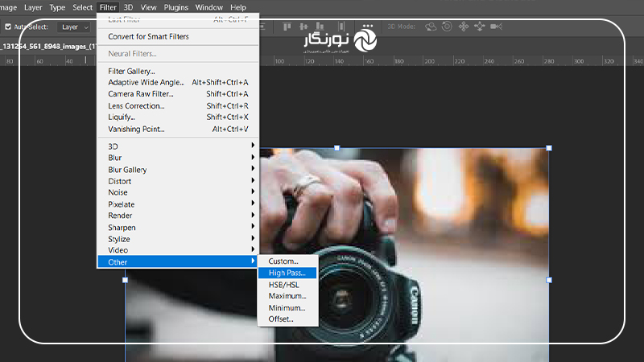
Task: Click the left-middle transform handle
Action: [x=126, y=280]
